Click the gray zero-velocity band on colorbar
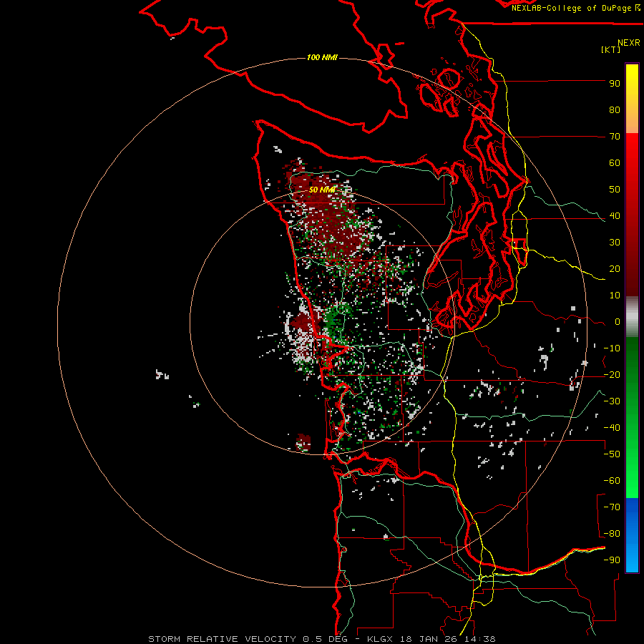 pyautogui.click(x=632, y=316)
